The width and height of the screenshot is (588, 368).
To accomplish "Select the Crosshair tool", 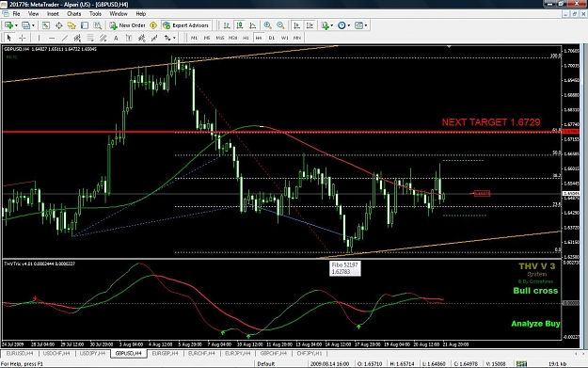I will (x=23, y=38).
